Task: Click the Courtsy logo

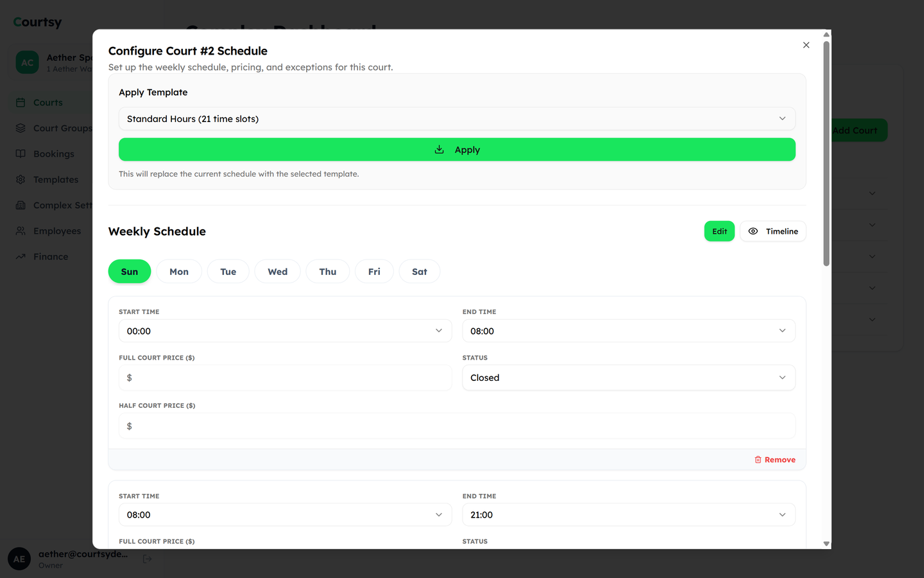Action: pos(38,22)
